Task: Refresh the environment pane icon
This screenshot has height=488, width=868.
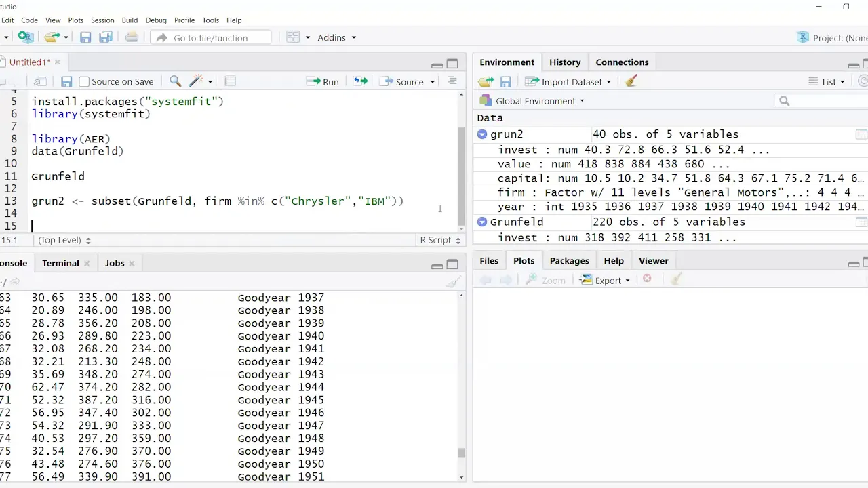Action: point(863,81)
